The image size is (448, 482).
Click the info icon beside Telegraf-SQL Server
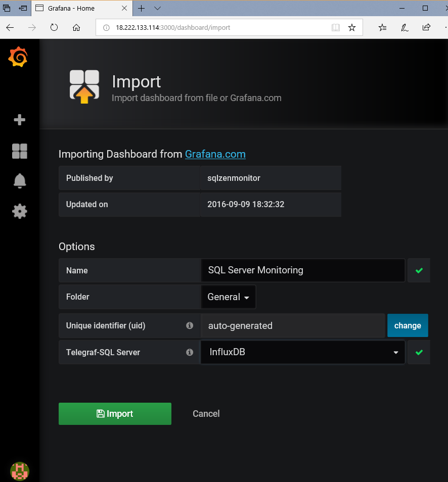tap(190, 352)
